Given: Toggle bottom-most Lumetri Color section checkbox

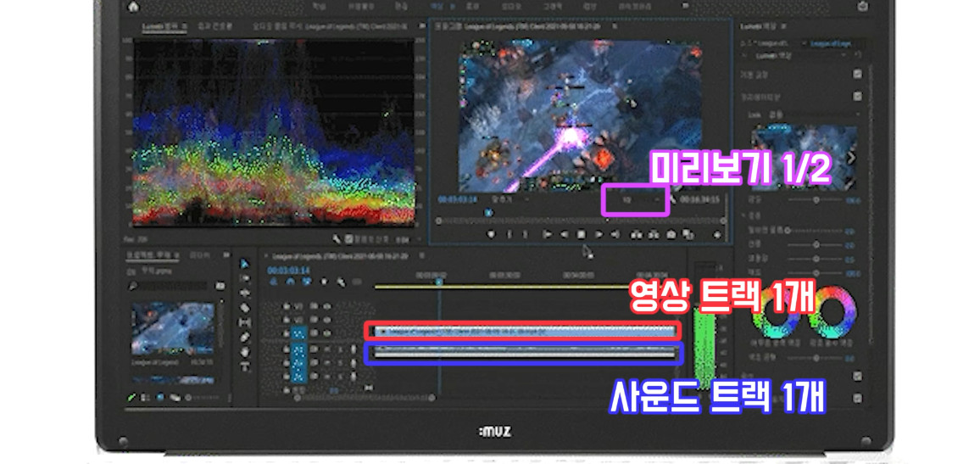Looking at the screenshot, I should coord(857,398).
